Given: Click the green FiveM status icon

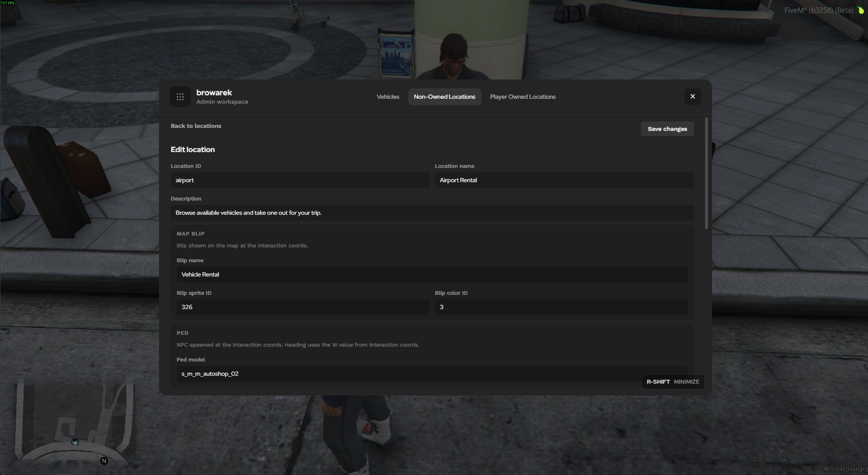Looking at the screenshot, I should click(861, 10).
